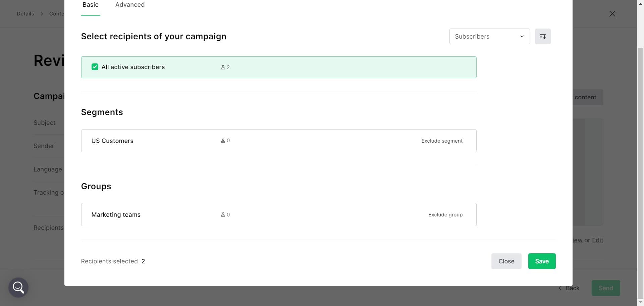This screenshot has width=644, height=306.
Task: Save the selected recipients
Action: pyautogui.click(x=542, y=261)
